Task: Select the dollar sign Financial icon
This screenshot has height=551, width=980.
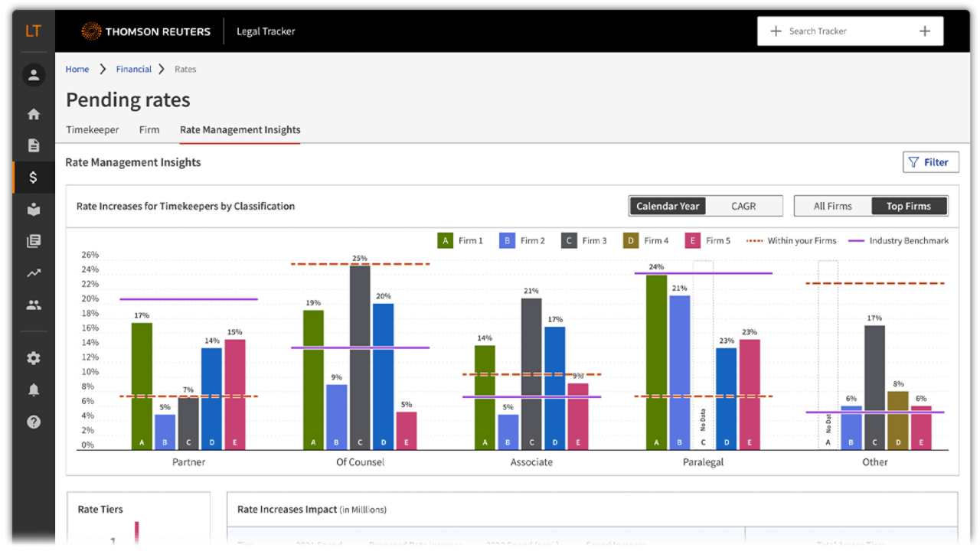Action: point(33,178)
